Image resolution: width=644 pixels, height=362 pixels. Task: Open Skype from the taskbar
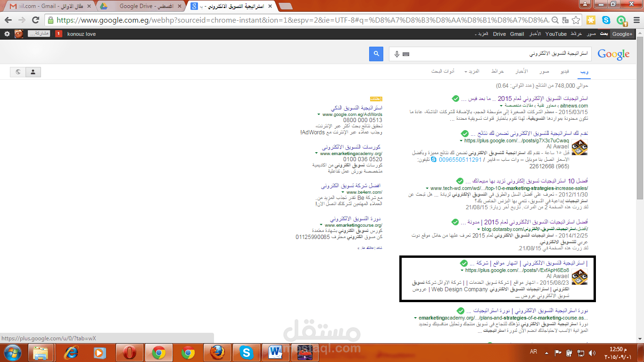point(246,353)
